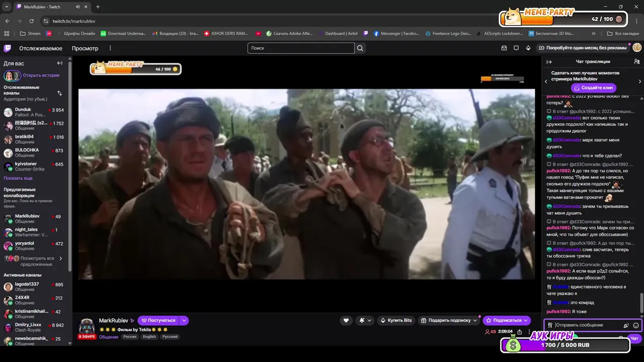Click the Россия stream tag
Image resolution: width=644 pixels, height=362 pixels.
coord(130,337)
